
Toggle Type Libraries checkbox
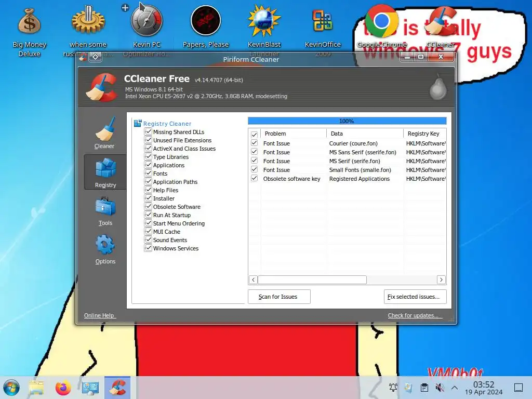pyautogui.click(x=148, y=156)
